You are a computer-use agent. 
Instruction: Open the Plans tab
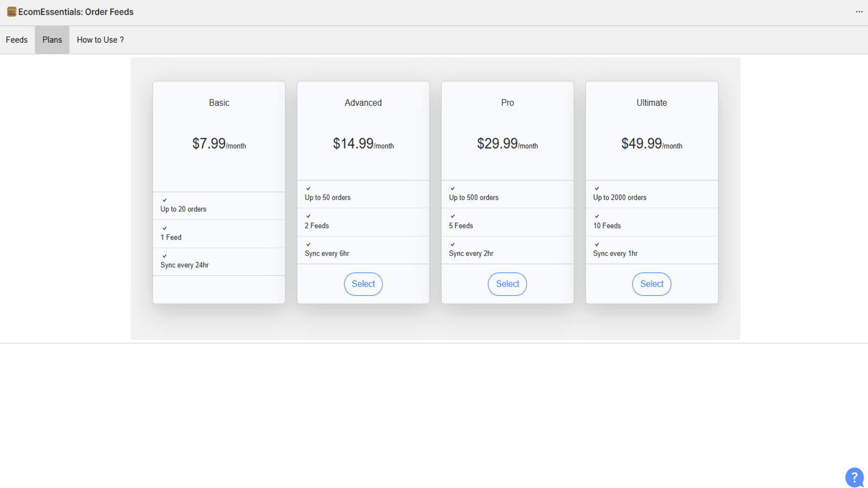52,40
